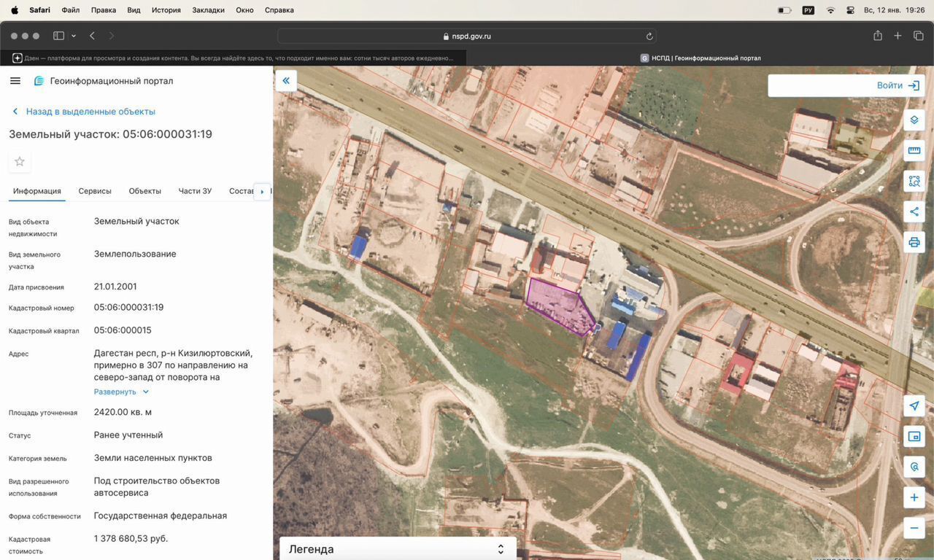Activate the area search selection tool

pos(914,181)
